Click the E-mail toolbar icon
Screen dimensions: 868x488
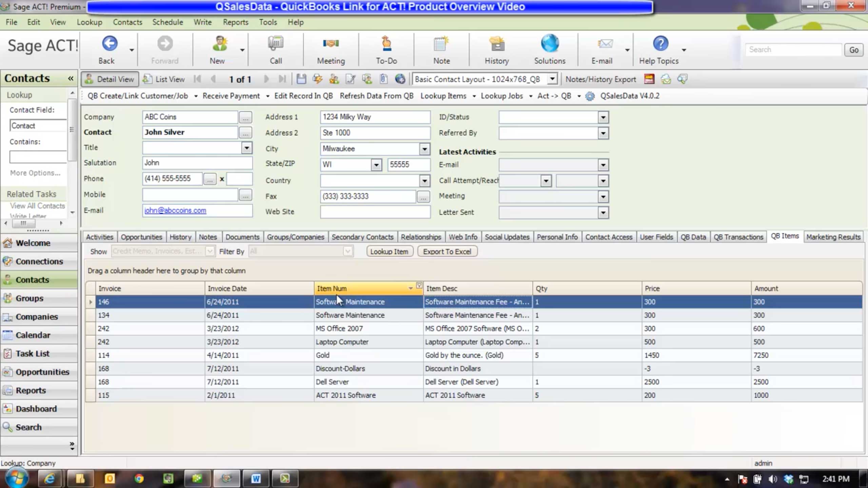(x=605, y=44)
